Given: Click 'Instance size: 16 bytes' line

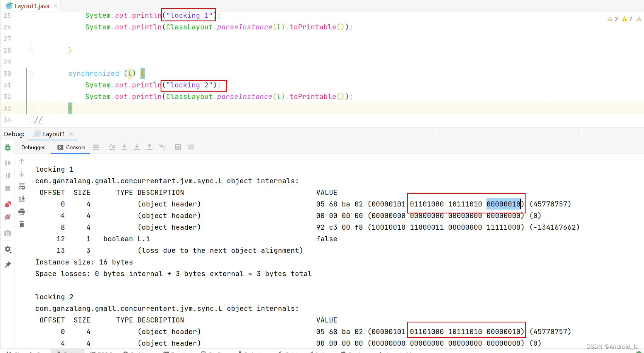Looking at the screenshot, I should coord(84,262).
